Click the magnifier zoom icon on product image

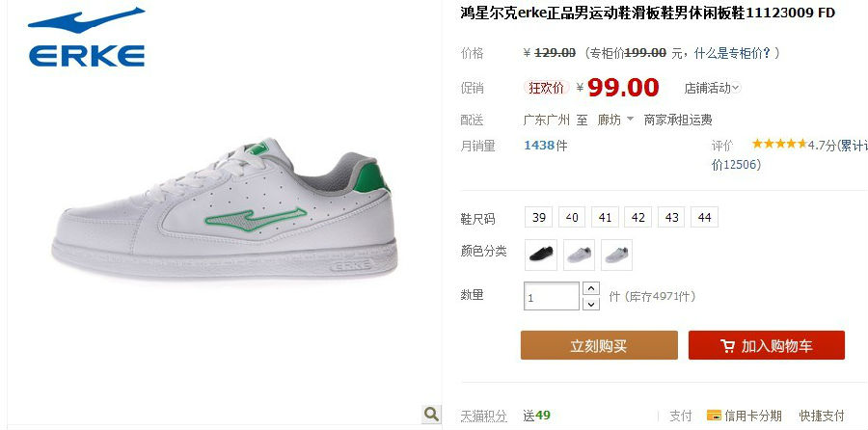pos(431,414)
